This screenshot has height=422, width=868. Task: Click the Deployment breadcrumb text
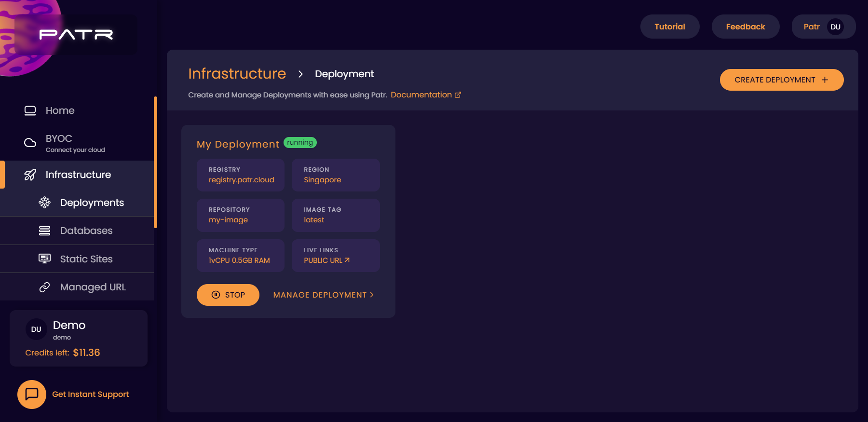[344, 74]
